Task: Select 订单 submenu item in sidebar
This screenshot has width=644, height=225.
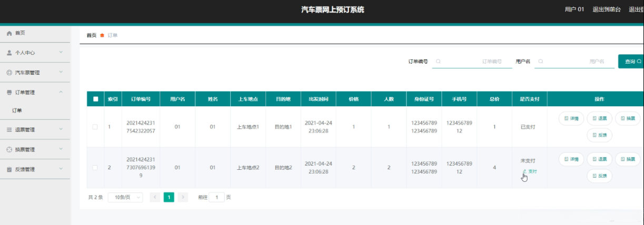Action: pos(17,110)
